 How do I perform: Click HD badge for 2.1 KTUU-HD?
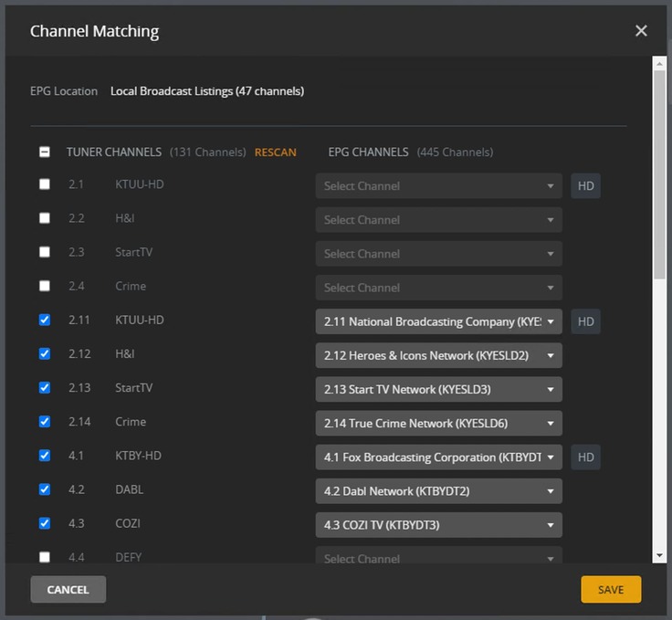[x=585, y=186]
